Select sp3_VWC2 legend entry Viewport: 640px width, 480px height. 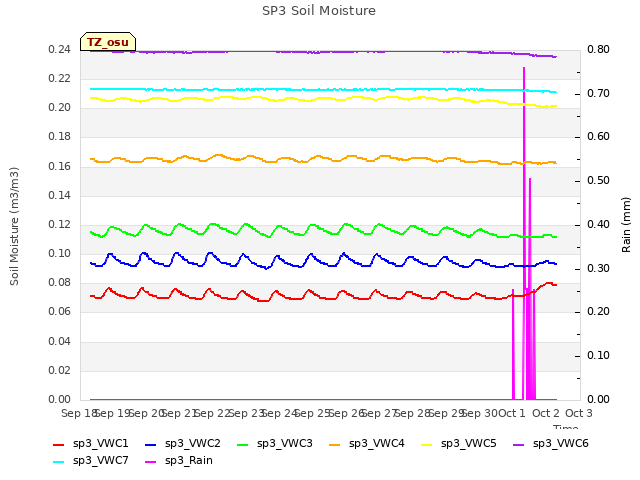click(x=182, y=444)
